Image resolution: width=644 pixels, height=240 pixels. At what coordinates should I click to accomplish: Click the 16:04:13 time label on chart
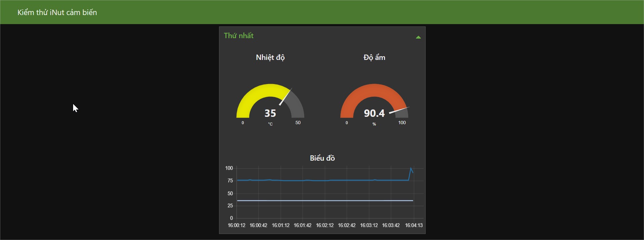click(414, 225)
